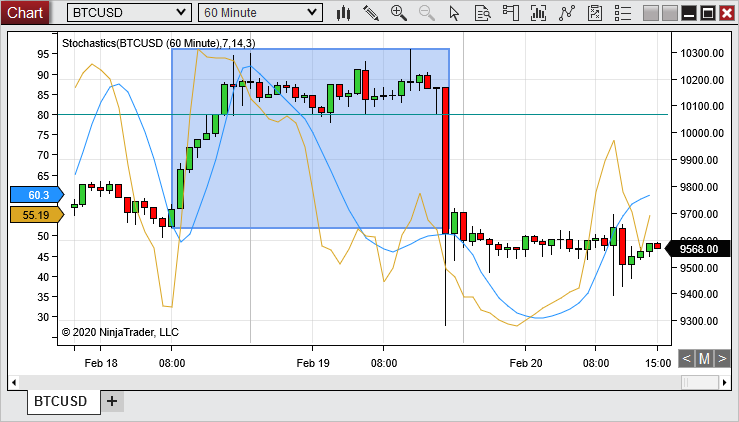Open the Strategies icon

596,13
